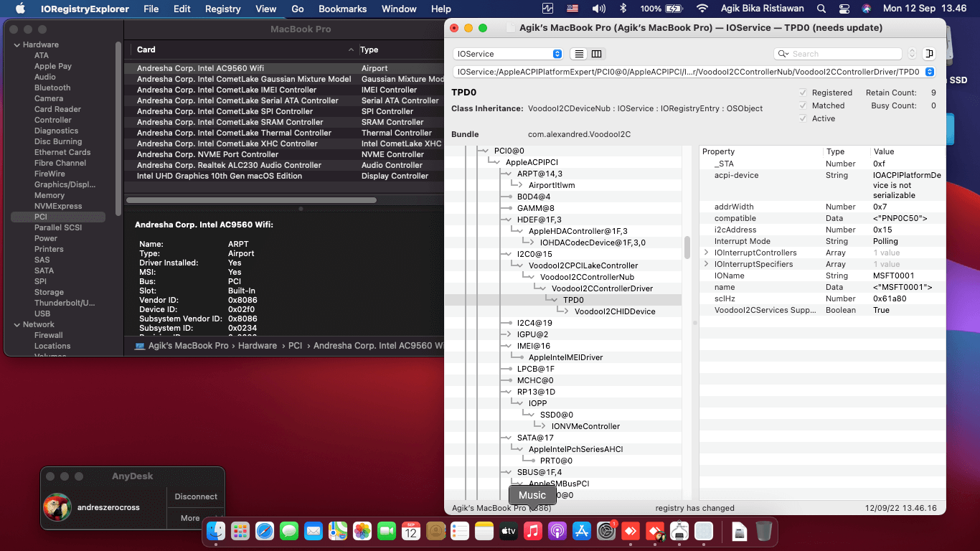Launch the App Store from the Dock
The width and height of the screenshot is (980, 551).
[581, 531]
